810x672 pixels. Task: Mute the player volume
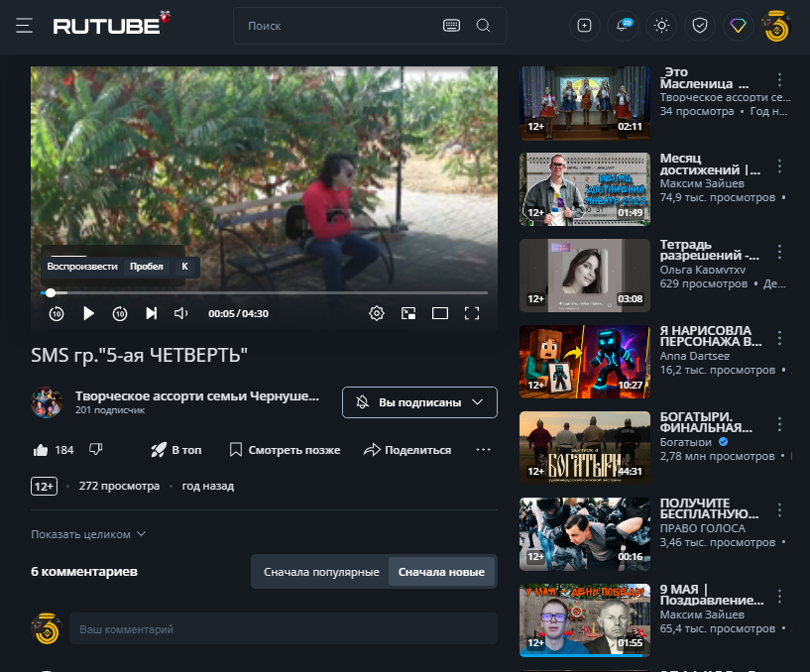180,313
